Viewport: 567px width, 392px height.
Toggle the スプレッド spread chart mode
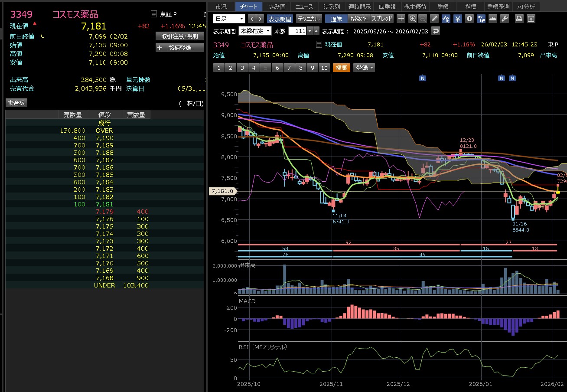point(382,19)
